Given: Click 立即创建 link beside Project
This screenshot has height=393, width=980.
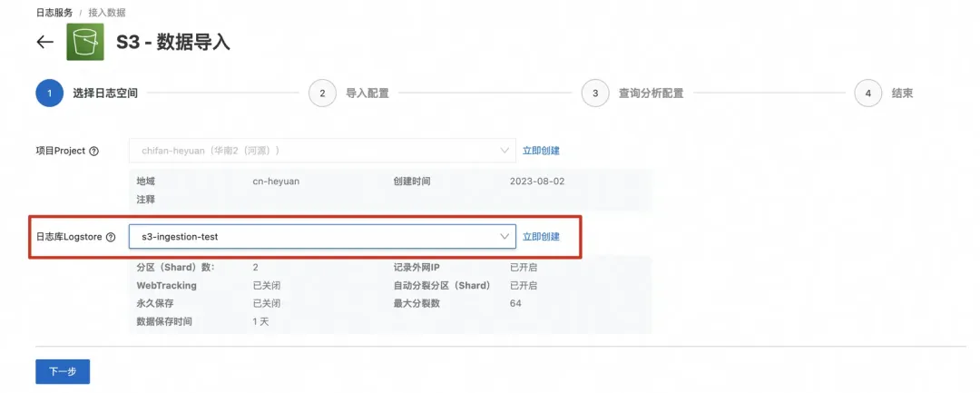Looking at the screenshot, I should coord(541,151).
